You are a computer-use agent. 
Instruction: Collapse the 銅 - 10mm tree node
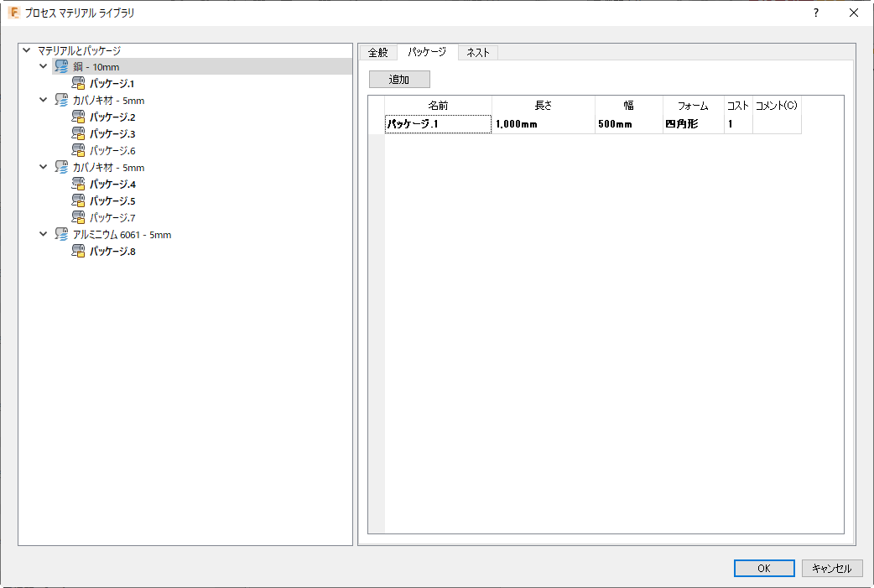click(x=43, y=66)
